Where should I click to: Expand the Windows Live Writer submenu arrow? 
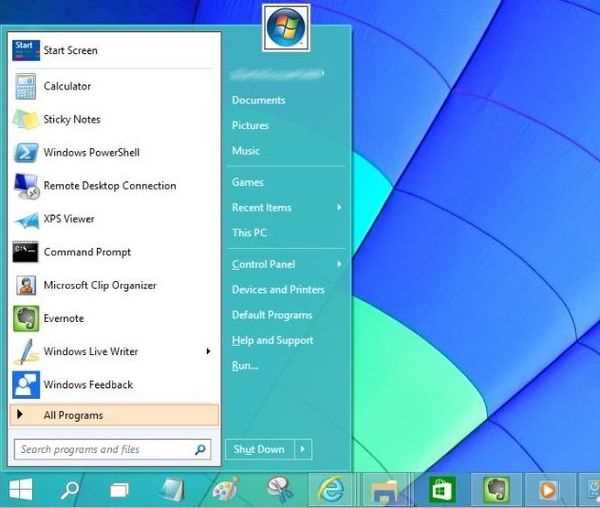pos(208,351)
